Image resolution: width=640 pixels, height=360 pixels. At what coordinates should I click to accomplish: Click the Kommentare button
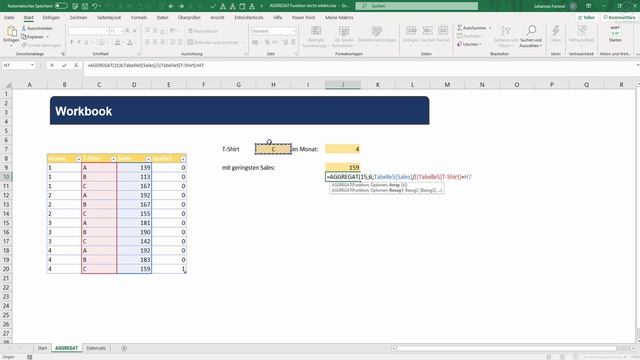[x=620, y=18]
